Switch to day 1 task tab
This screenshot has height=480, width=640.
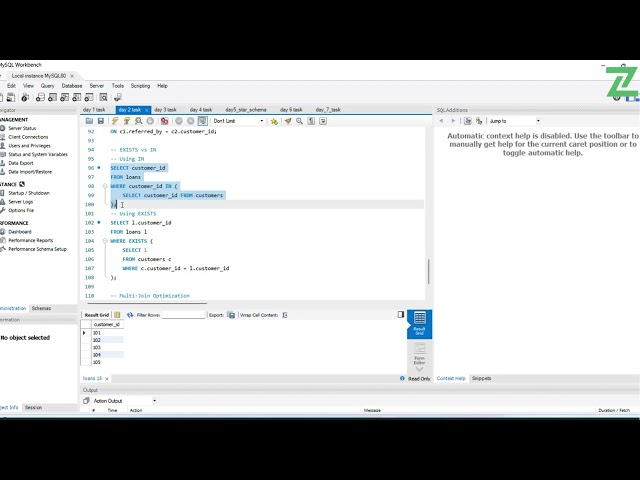[94, 109]
